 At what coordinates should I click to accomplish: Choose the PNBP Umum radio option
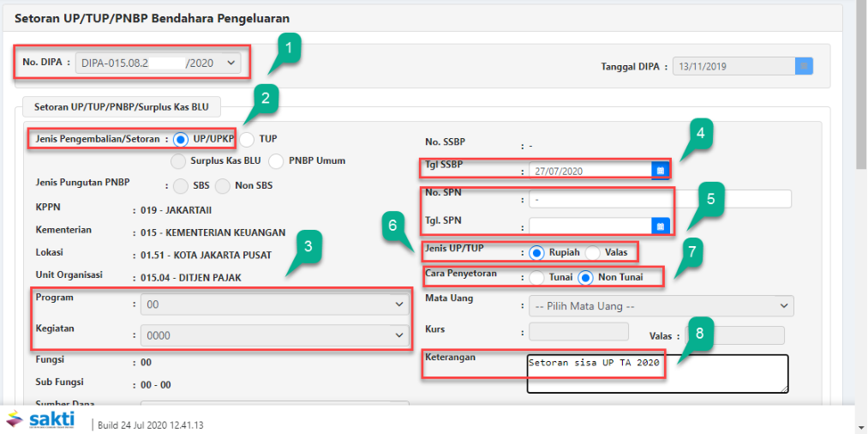pos(276,160)
